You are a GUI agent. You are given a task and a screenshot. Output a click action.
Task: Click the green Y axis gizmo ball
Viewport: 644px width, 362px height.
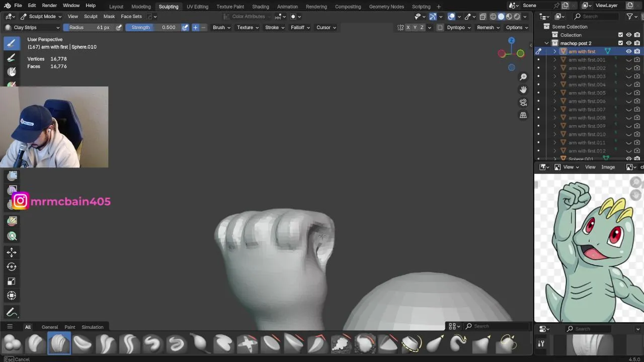pyautogui.click(x=520, y=53)
